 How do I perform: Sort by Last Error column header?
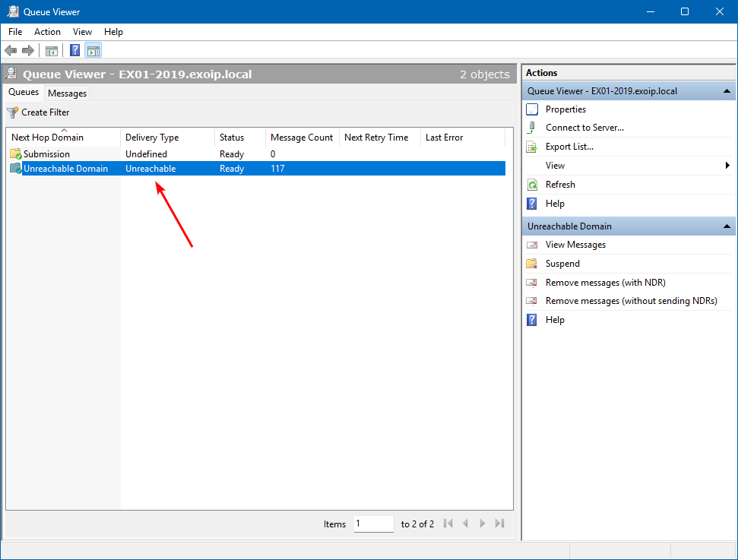coord(463,138)
